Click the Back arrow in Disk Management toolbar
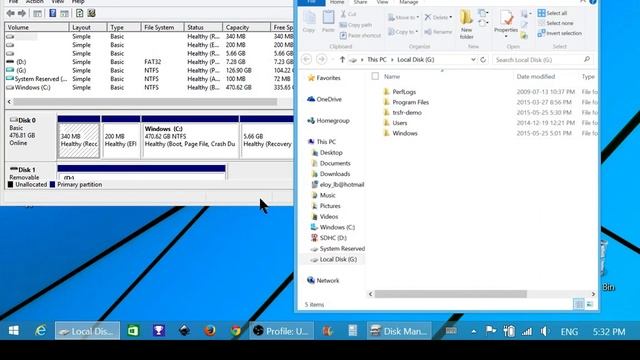The height and width of the screenshot is (360, 640). tap(11, 13)
